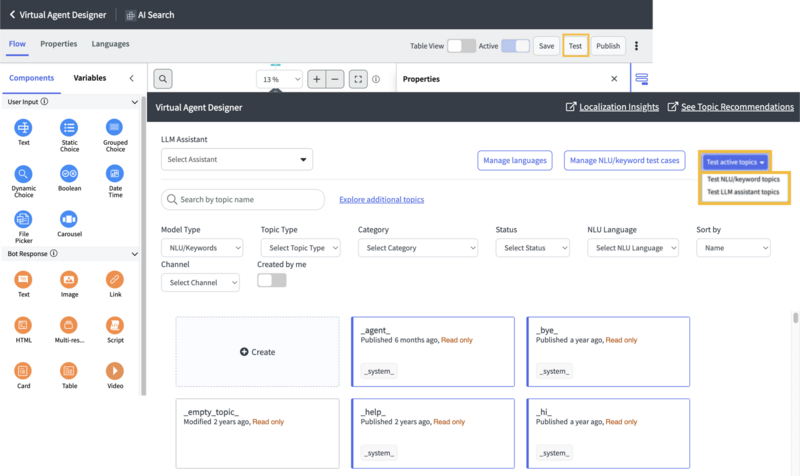Select the Table component icon
Image resolution: width=800 pixels, height=476 pixels.
click(69, 371)
